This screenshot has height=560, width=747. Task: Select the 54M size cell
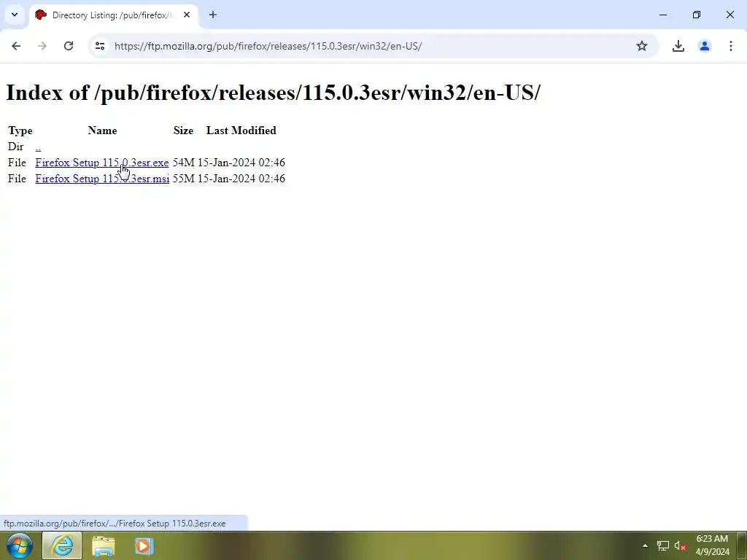pos(183,163)
